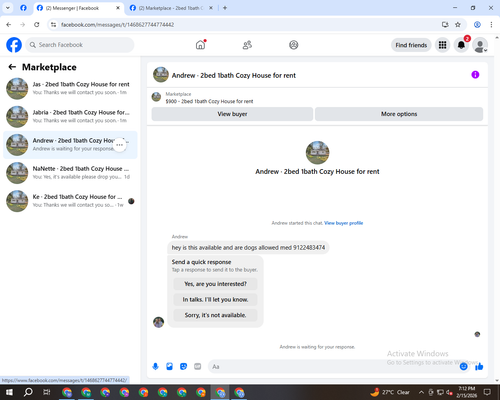500x400 pixels.
Task: Open the Jas 2bed 1bath conversation
Action: 70,89
